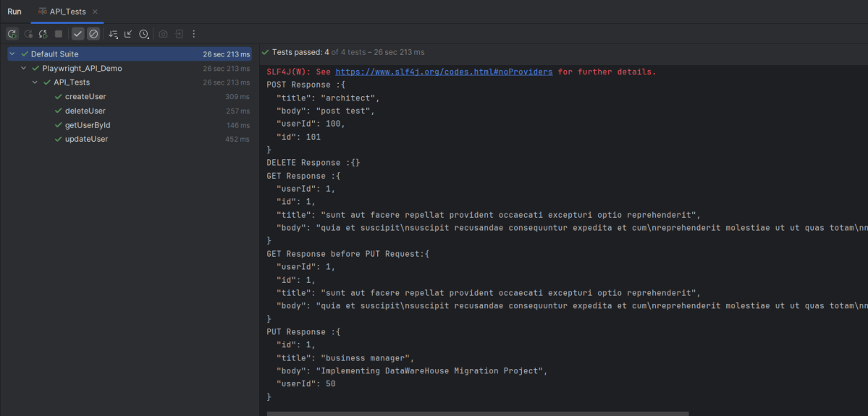868x416 pixels.
Task: Select the updateUser test result
Action: pos(86,139)
